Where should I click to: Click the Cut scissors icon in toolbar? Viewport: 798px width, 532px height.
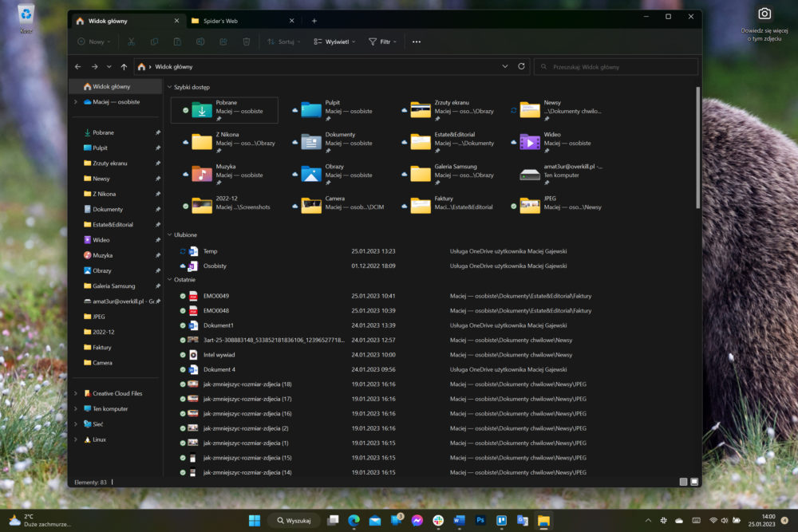(x=132, y=41)
